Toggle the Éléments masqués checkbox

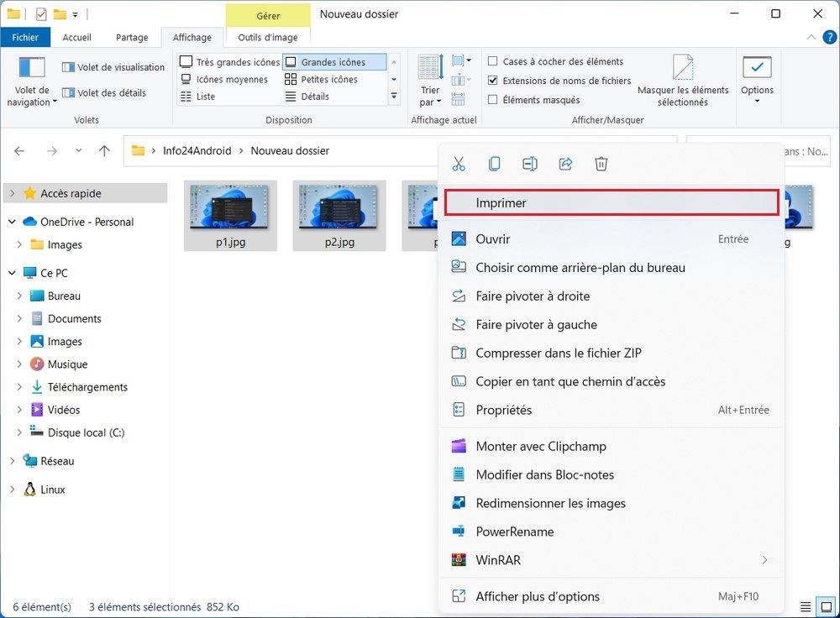[493, 100]
